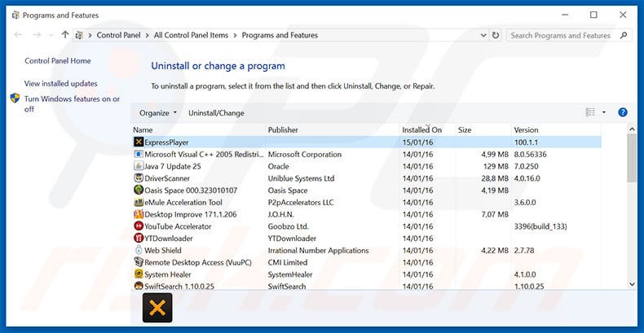
Task: Expand the chevron after All Control Panel Items
Action: point(235,35)
